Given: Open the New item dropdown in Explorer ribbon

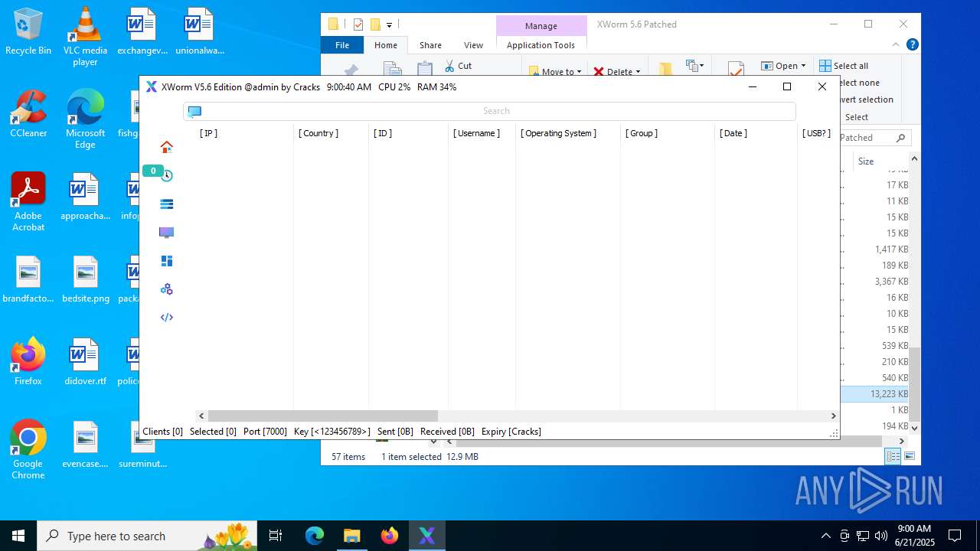Looking at the screenshot, I should (695, 66).
